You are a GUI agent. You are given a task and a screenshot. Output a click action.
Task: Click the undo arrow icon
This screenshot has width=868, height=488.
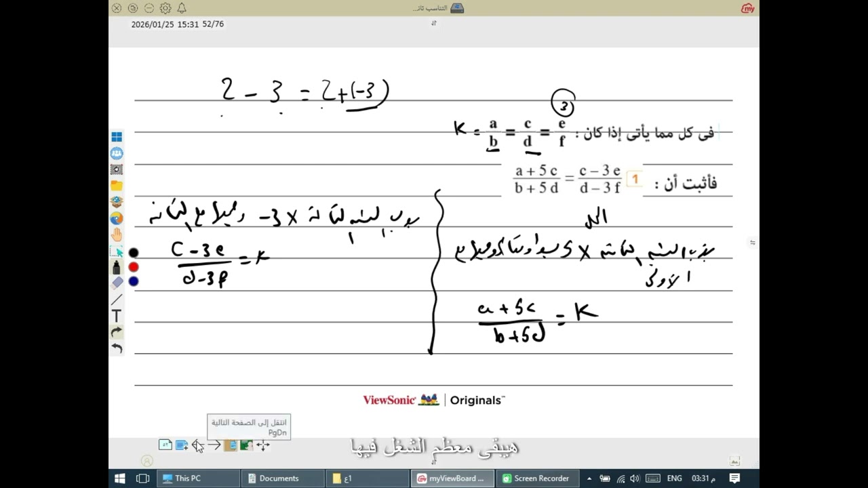[x=117, y=348]
